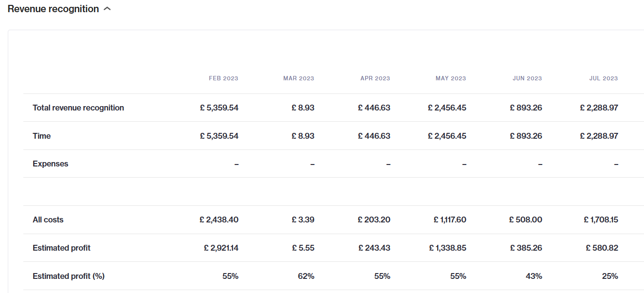Viewport: 644px width, 293px height.
Task: Click the Total revenue recognition row label
Action: coord(78,108)
